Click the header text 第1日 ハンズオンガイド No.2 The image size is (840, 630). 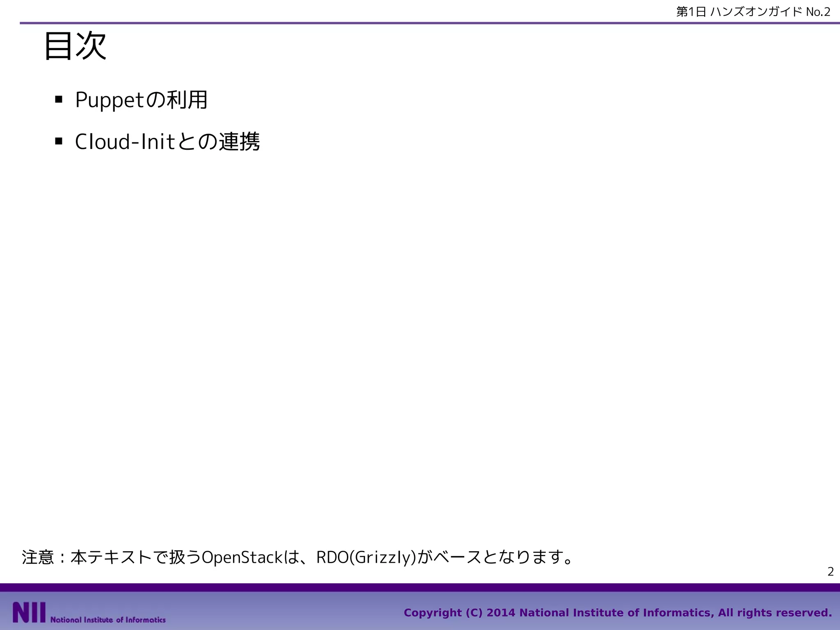753,12
